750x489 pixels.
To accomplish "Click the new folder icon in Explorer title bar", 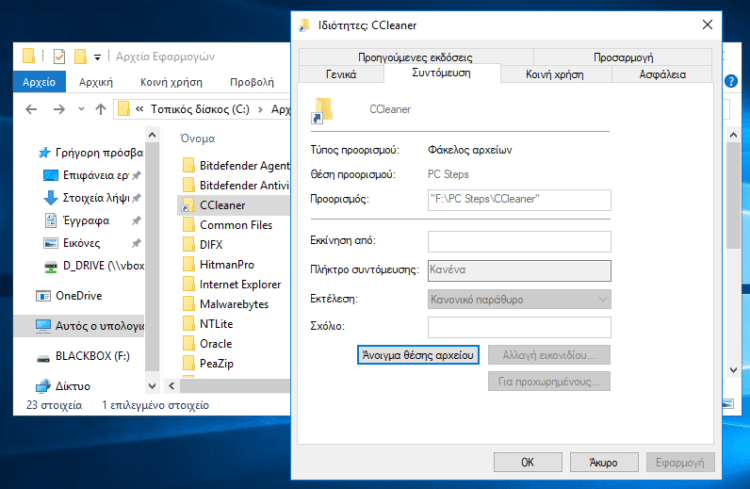I will click(x=80, y=56).
